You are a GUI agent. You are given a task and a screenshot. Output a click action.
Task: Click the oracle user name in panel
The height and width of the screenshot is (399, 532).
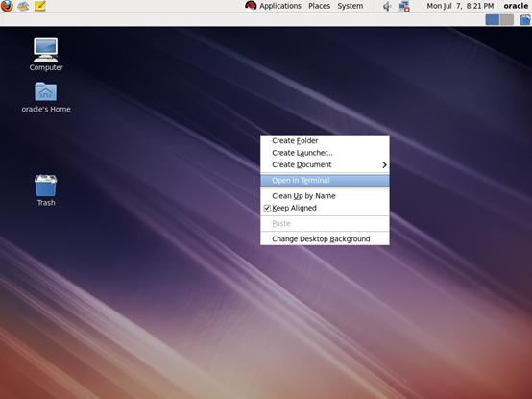(x=516, y=6)
